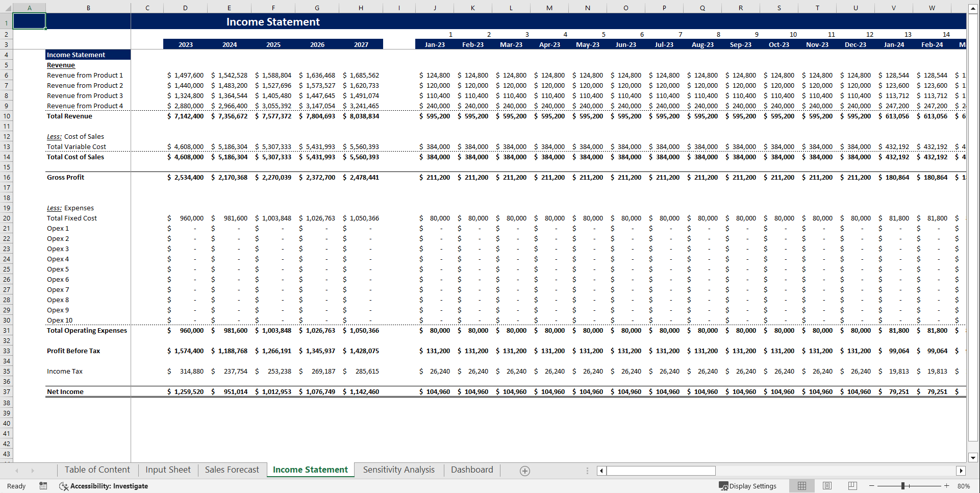Open the Table of Content sheet

[x=97, y=470]
